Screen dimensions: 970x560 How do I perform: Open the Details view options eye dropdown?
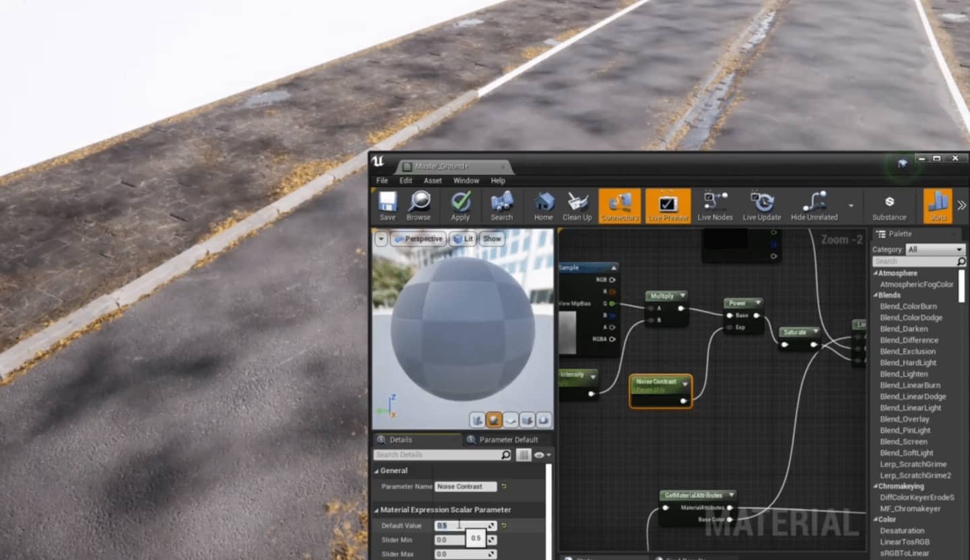coord(542,456)
